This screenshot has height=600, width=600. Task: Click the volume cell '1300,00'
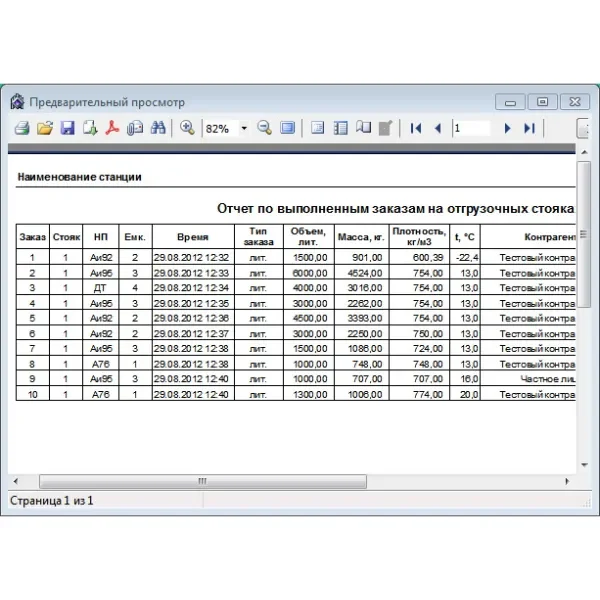pos(310,394)
